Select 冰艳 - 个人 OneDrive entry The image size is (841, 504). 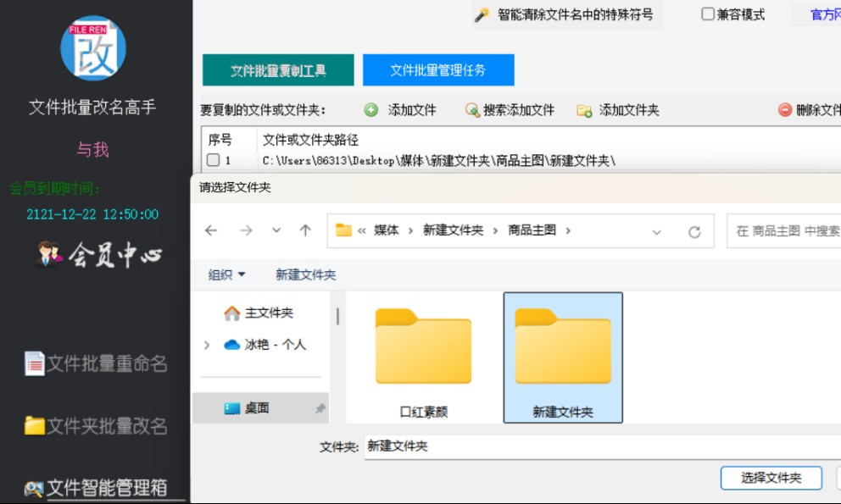tap(265, 344)
